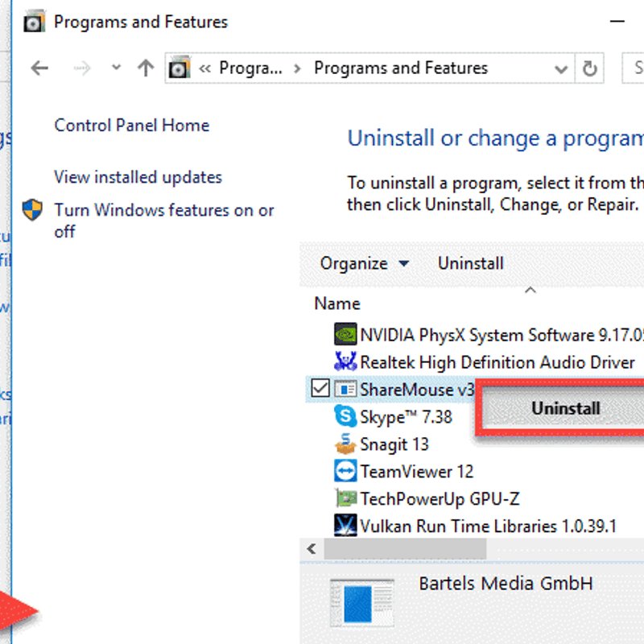Click the Snagit icon
This screenshot has width=644, height=644.
(x=345, y=444)
